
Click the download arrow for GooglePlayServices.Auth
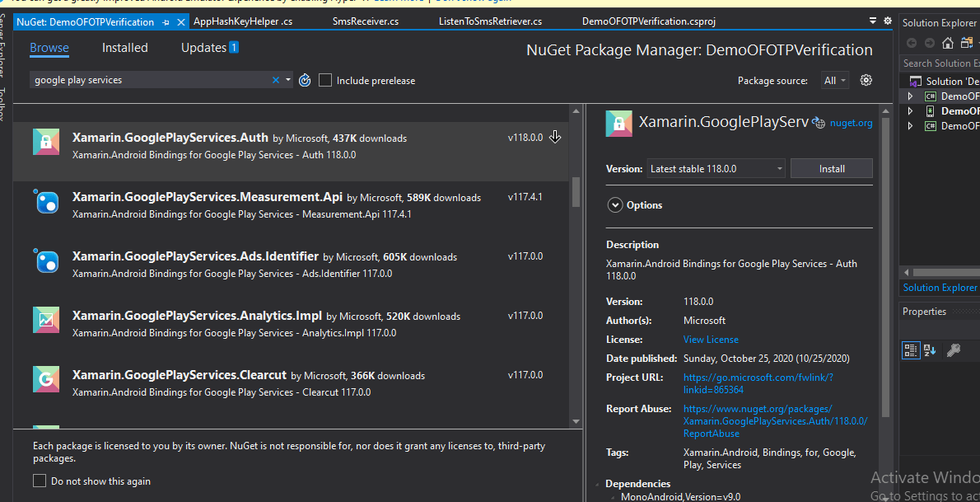[x=555, y=138]
